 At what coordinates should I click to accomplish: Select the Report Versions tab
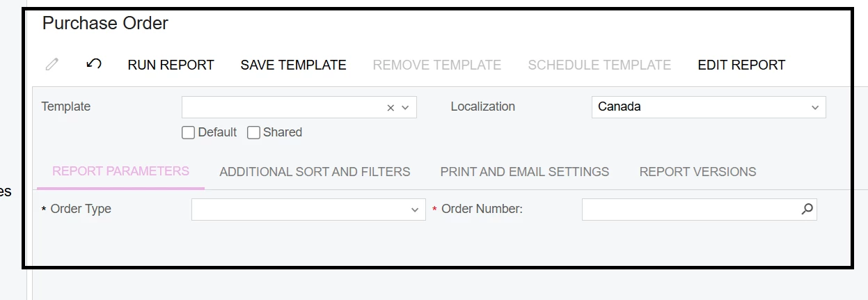point(697,171)
